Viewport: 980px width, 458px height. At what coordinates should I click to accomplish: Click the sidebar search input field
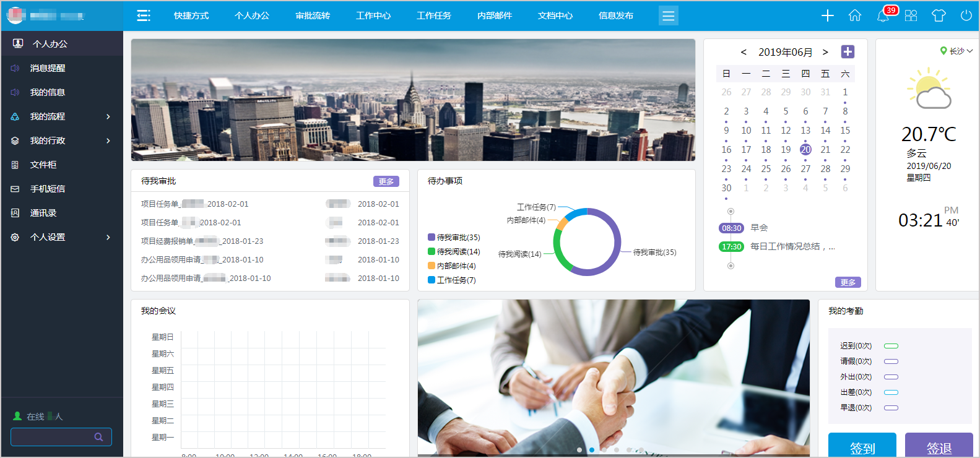(x=53, y=437)
